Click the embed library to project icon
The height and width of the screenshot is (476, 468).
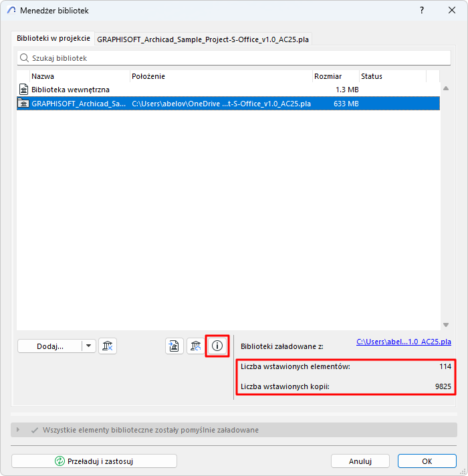click(174, 346)
